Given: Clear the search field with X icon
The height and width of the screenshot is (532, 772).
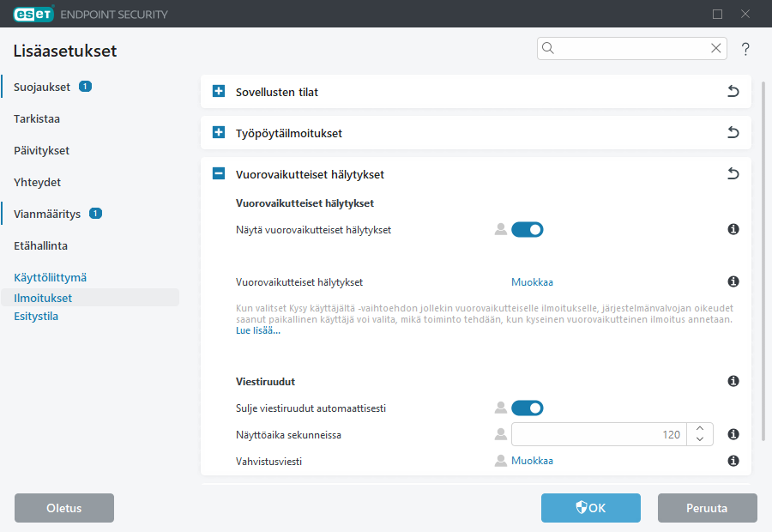Looking at the screenshot, I should [716, 48].
